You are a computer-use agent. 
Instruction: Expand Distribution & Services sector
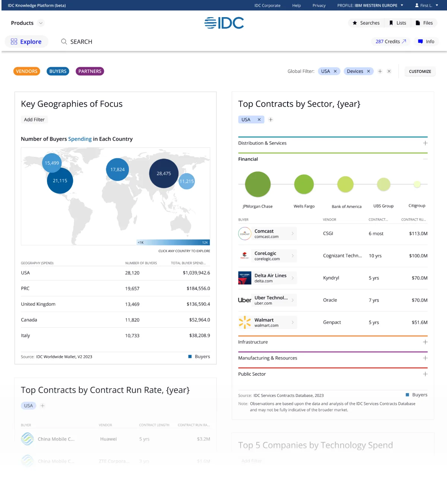tap(425, 143)
